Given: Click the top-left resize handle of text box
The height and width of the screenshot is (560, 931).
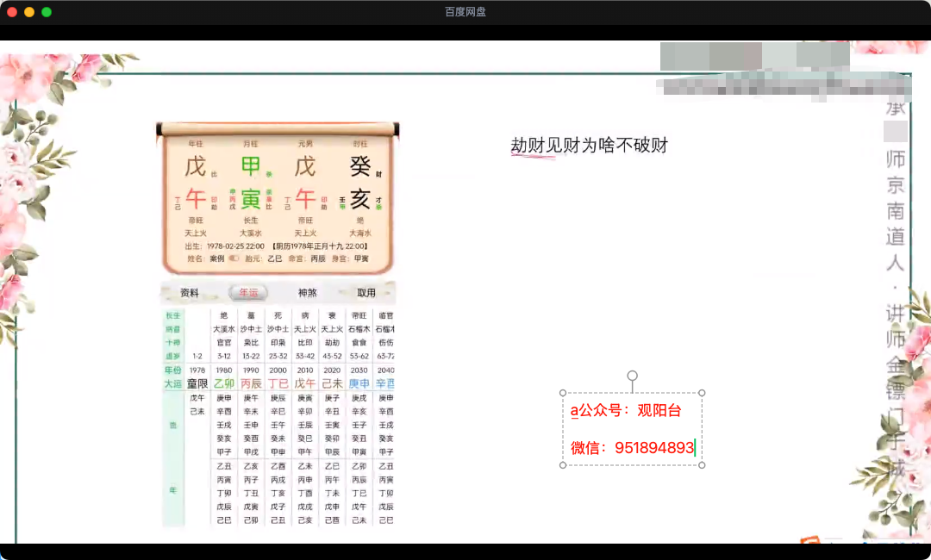Looking at the screenshot, I should pyautogui.click(x=563, y=393).
